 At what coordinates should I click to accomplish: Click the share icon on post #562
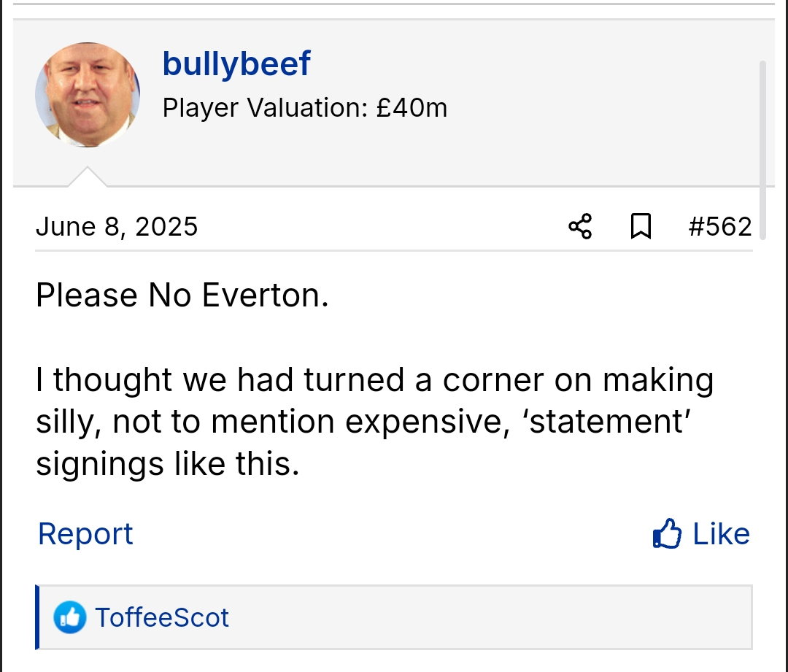(580, 227)
